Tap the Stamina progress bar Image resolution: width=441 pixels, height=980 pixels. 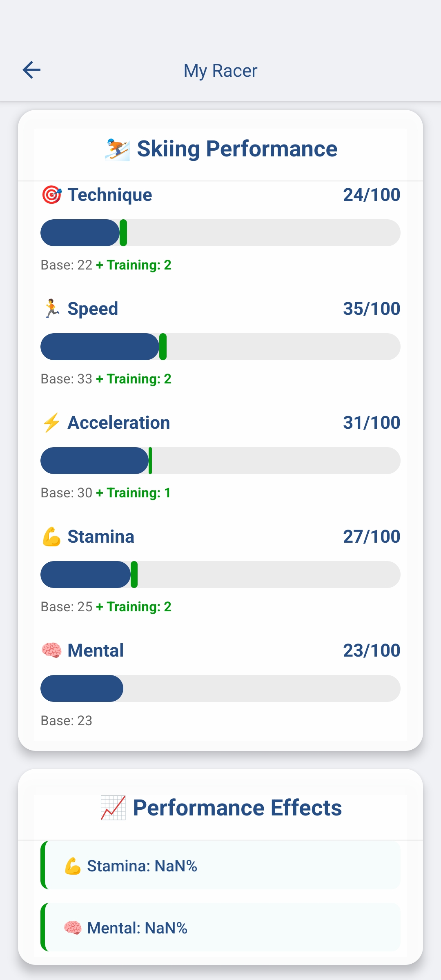(220, 575)
